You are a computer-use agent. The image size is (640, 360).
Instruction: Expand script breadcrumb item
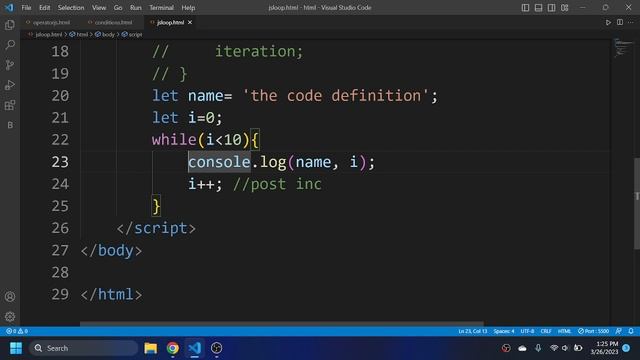click(135, 35)
